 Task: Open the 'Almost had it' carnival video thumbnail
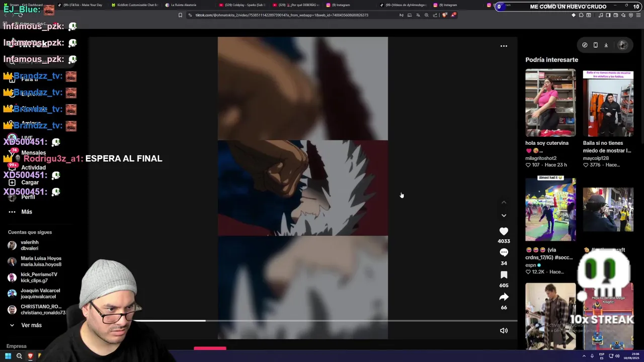click(550, 208)
